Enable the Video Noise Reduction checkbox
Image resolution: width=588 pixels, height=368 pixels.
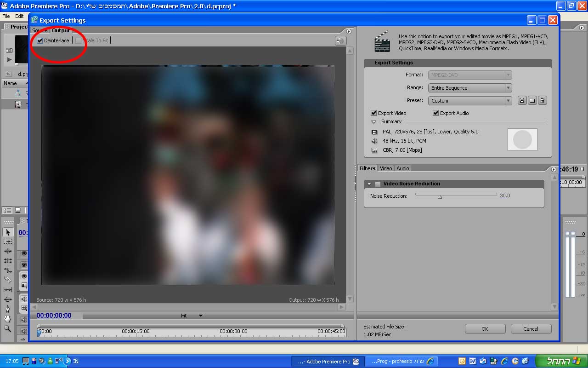pos(378,184)
